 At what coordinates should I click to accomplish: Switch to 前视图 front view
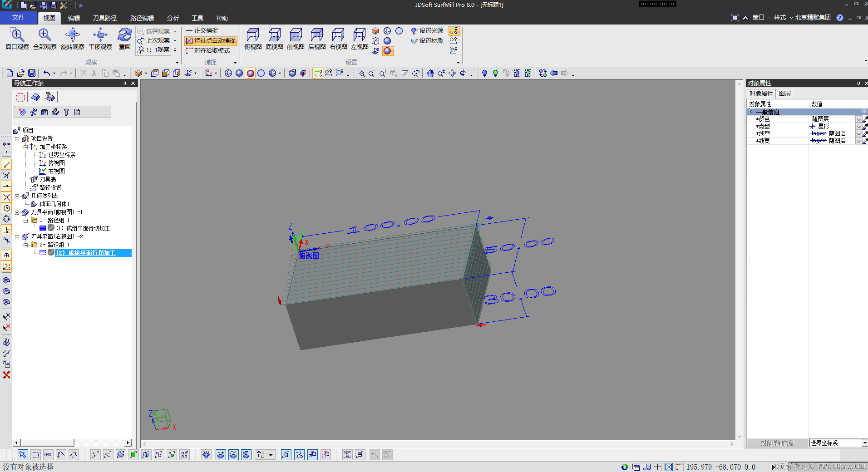[296, 39]
